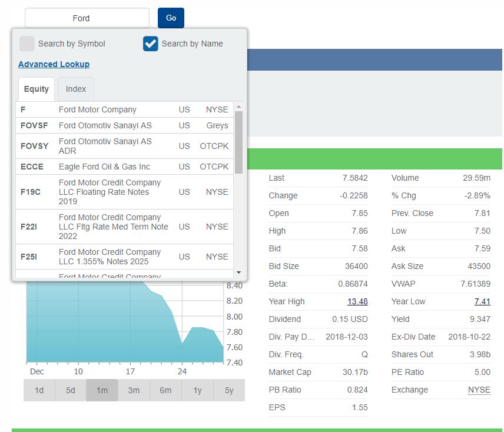
Task: Select the 1m chart range
Action: pos(102,390)
